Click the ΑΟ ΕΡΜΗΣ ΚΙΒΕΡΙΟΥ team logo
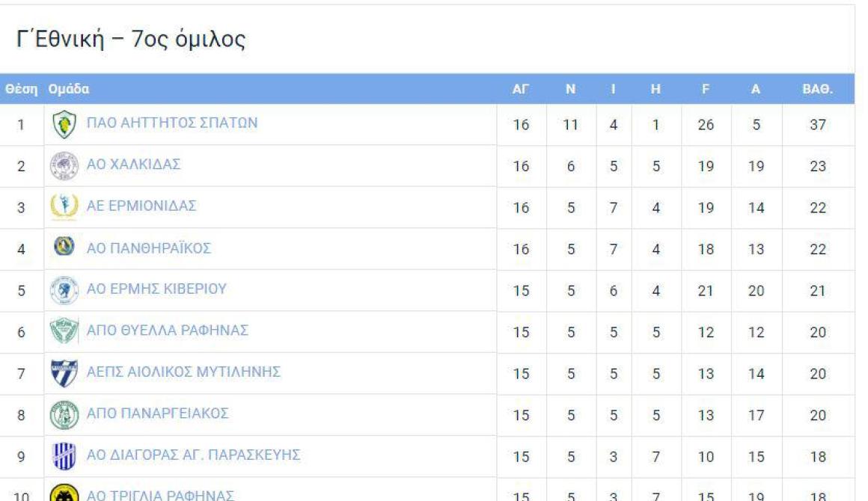 coord(64,290)
